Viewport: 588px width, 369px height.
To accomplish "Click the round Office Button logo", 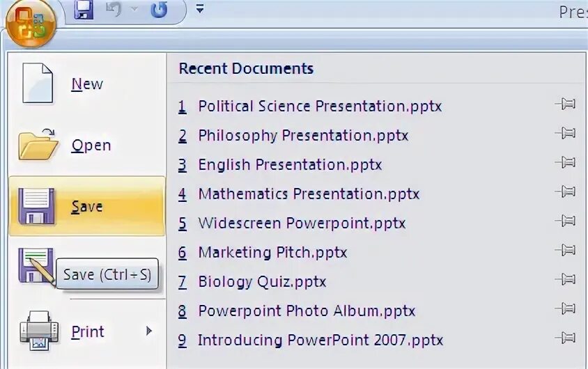I will click(31, 22).
